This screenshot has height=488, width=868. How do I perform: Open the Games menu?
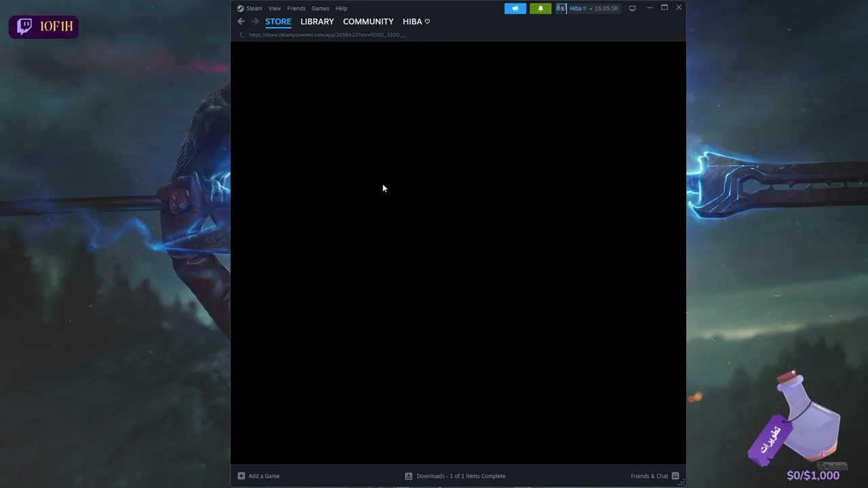coord(321,8)
